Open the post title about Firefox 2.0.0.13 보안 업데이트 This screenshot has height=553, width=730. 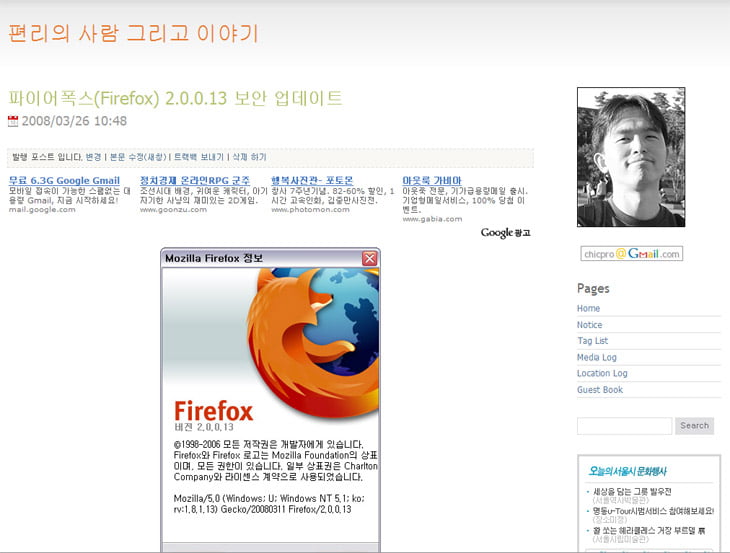click(176, 98)
